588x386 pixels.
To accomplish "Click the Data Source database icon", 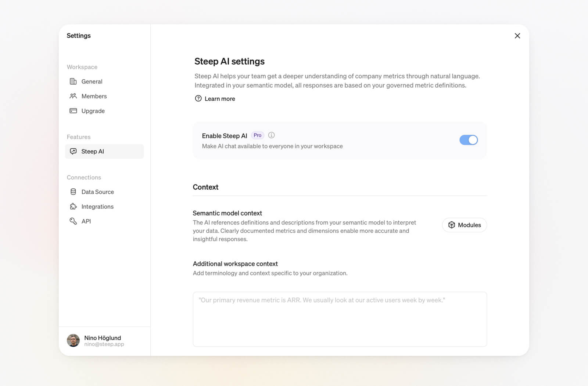I will [73, 192].
